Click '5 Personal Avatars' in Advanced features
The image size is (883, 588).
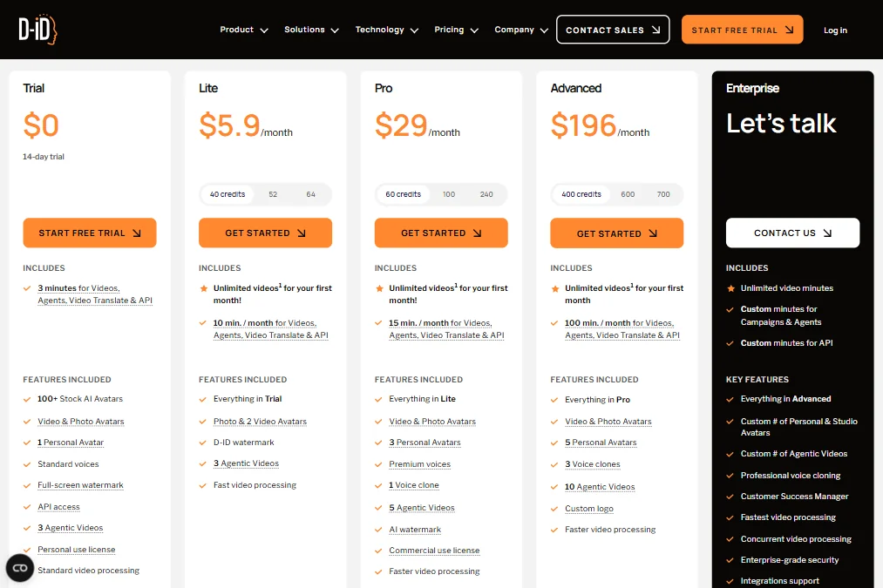(x=601, y=443)
